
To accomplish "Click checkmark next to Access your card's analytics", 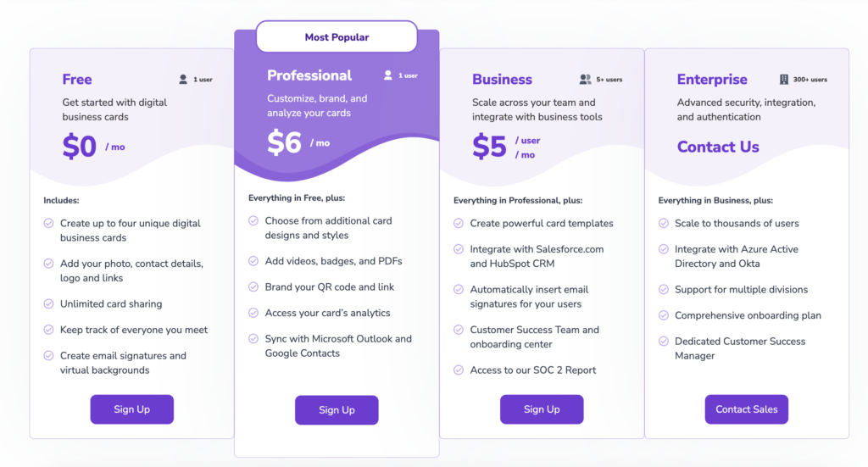I will pos(253,314).
